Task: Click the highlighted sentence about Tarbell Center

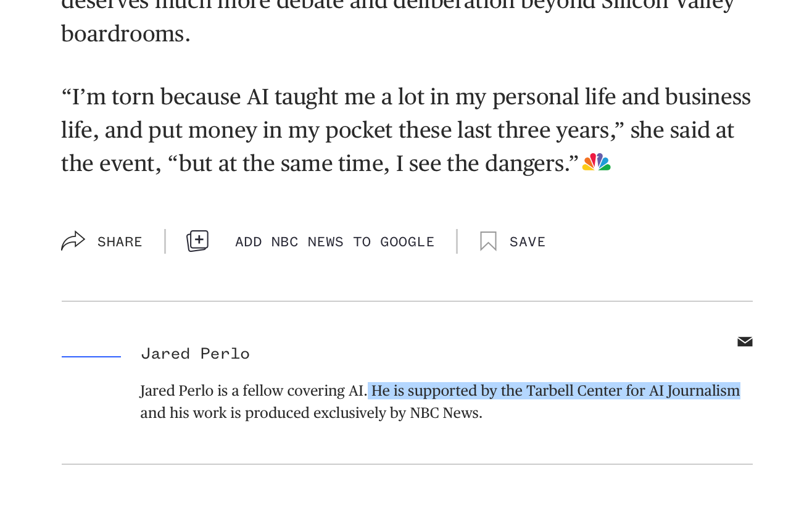Action: click(x=554, y=391)
